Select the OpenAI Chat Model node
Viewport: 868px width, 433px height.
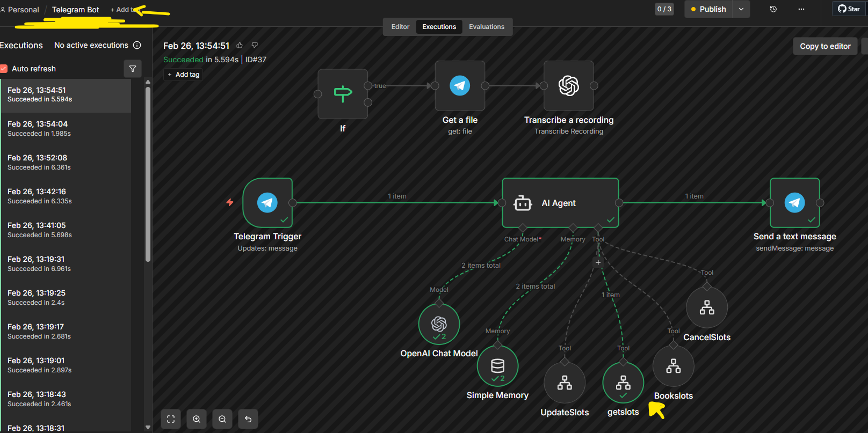(x=439, y=324)
